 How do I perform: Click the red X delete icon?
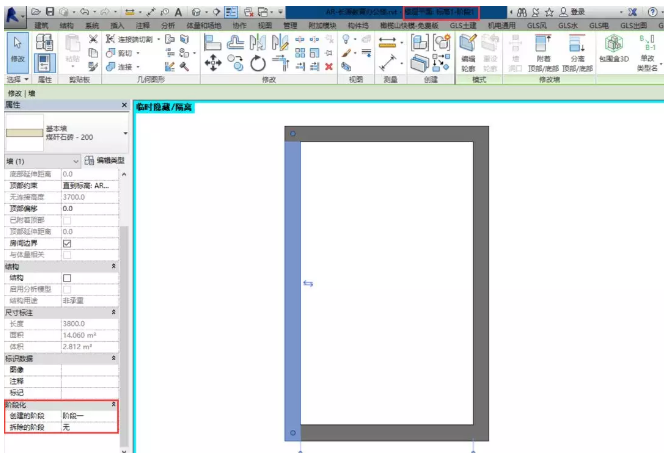[x=329, y=67]
